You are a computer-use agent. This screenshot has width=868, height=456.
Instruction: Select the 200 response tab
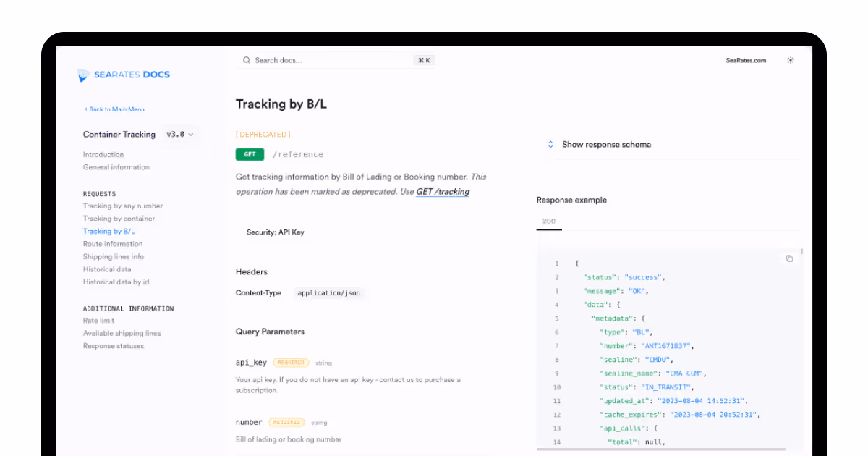pyautogui.click(x=549, y=221)
